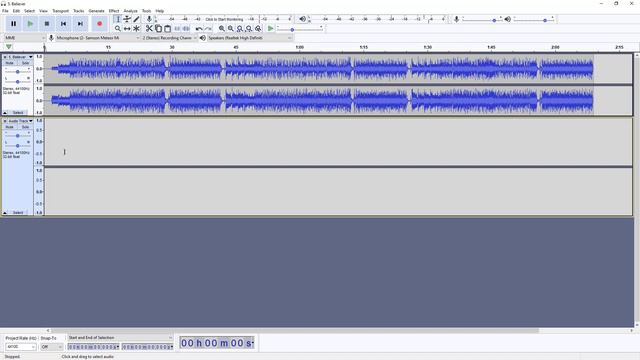
Task: Open the Analyze menu
Action: pos(131,11)
